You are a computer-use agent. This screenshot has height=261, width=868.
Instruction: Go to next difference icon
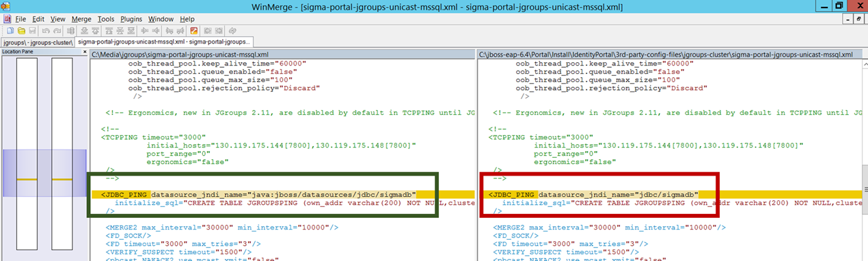84,31
